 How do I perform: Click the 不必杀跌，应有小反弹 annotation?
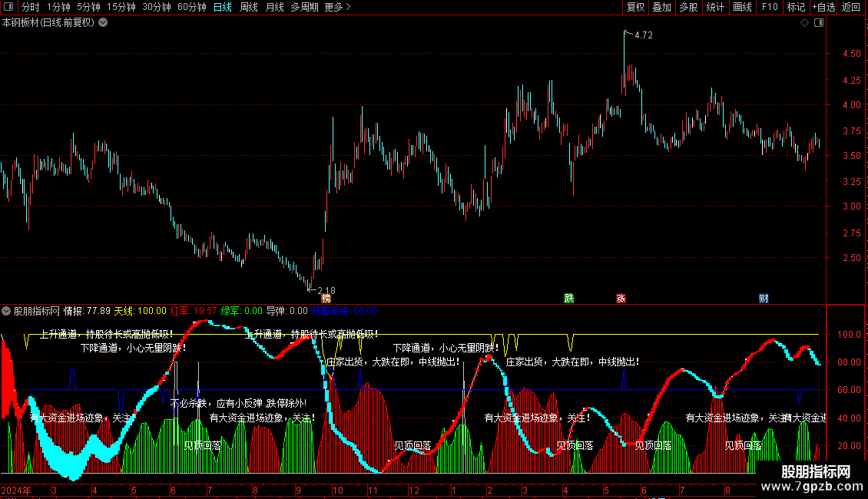click(238, 403)
